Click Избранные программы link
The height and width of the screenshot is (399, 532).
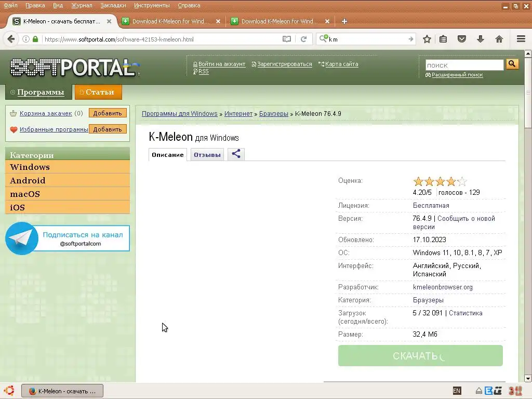(54, 129)
